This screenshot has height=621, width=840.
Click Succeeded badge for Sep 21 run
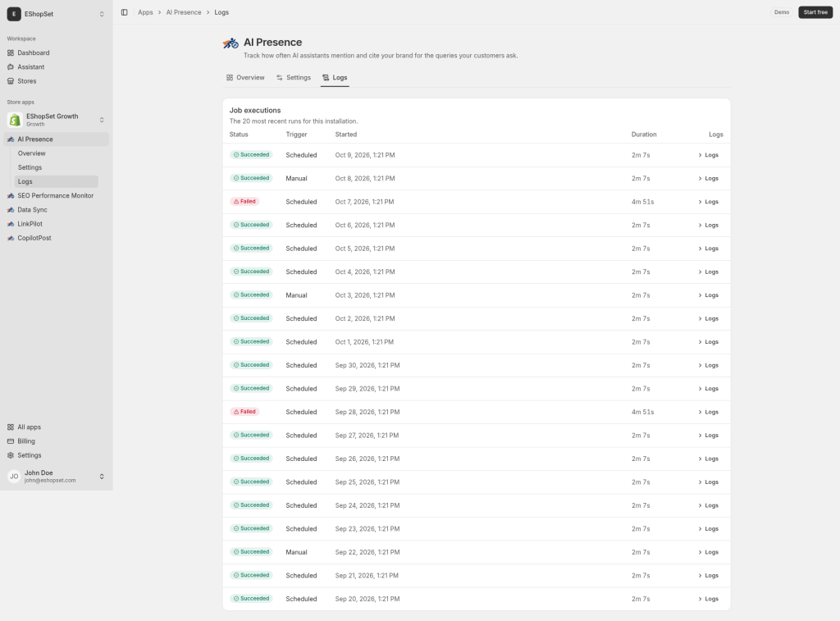[x=251, y=575]
